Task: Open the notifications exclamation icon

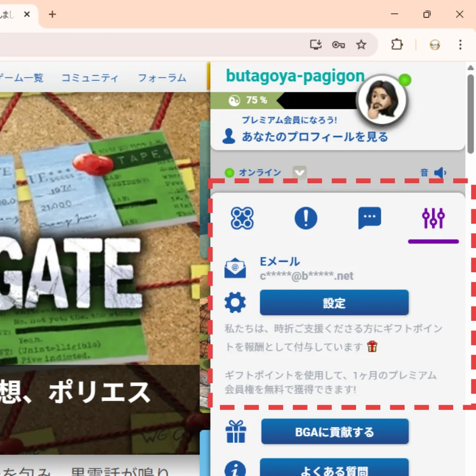Action: (305, 218)
